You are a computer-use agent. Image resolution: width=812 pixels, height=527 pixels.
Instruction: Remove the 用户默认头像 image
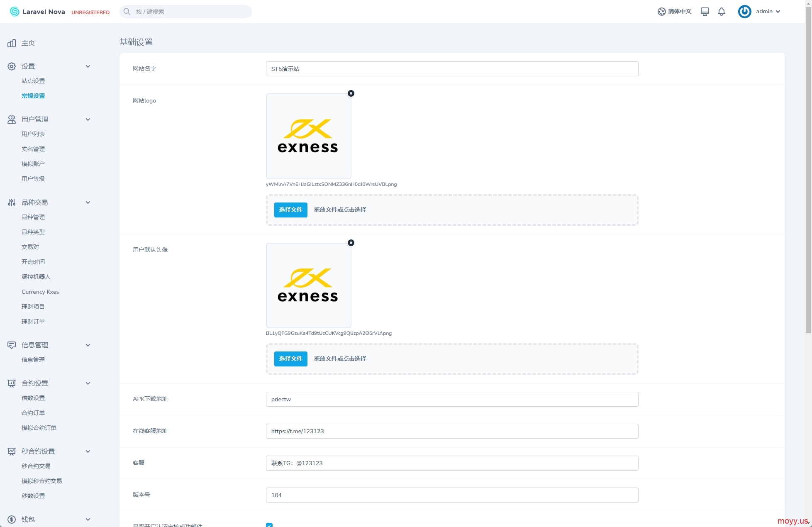[351, 243]
